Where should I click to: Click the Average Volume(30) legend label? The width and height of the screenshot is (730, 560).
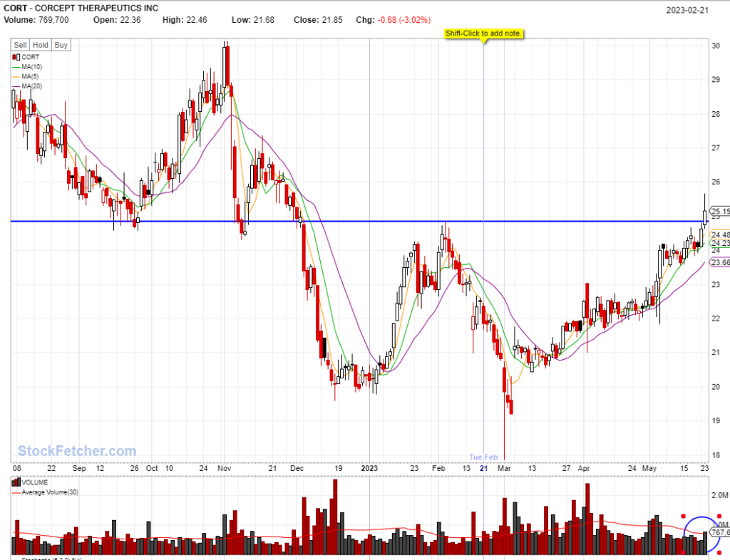[50, 492]
